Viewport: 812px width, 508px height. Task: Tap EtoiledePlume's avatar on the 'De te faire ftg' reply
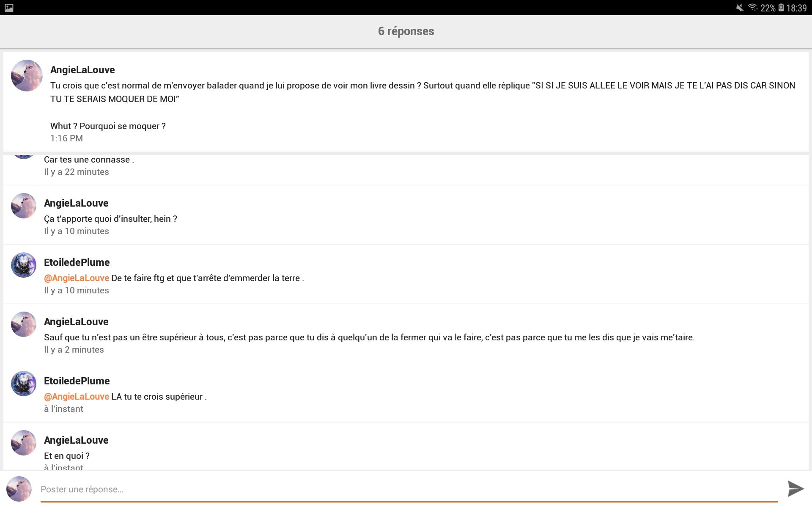(x=24, y=265)
